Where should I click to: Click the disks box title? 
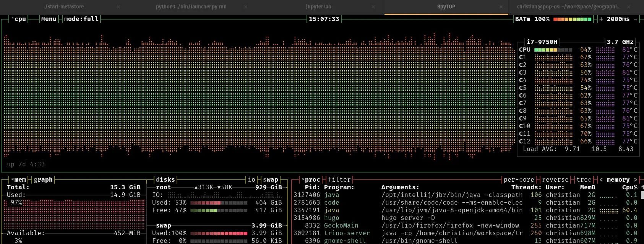[x=165, y=180]
